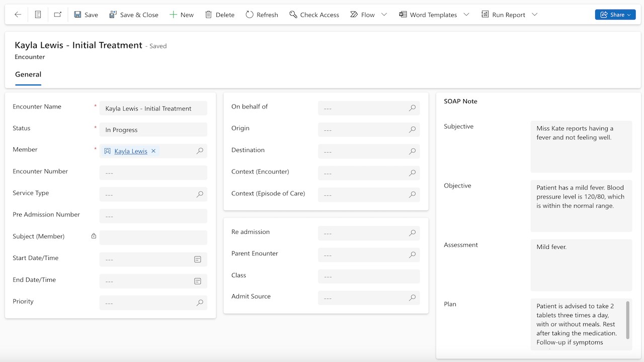The width and height of the screenshot is (644, 362).
Task: Click search icon in Admit Source field
Action: tap(412, 298)
